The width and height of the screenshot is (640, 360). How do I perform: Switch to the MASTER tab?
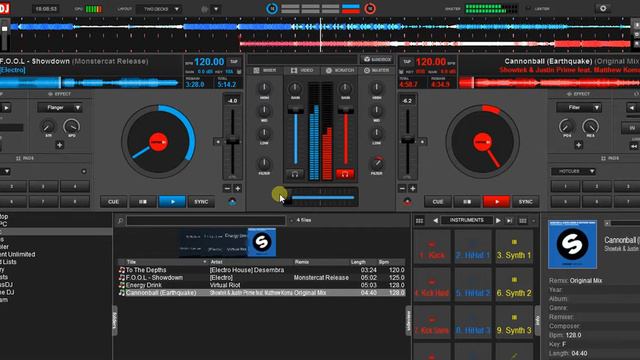[376, 71]
